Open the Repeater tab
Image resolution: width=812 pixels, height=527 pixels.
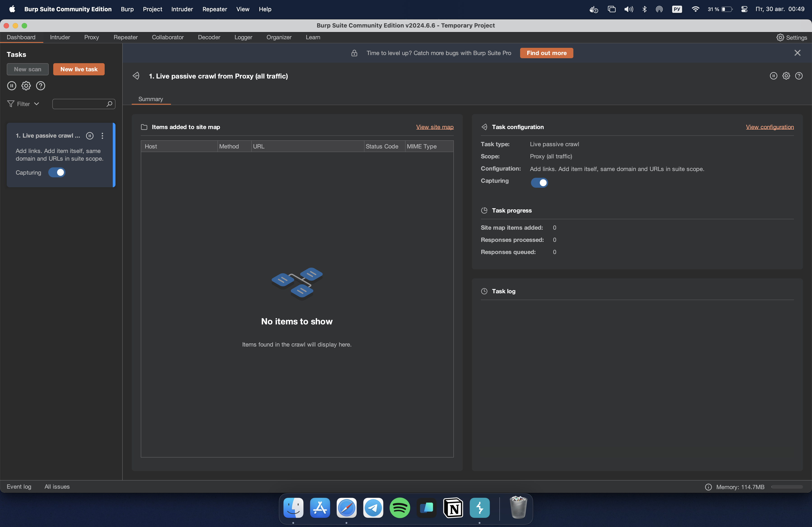(x=126, y=37)
